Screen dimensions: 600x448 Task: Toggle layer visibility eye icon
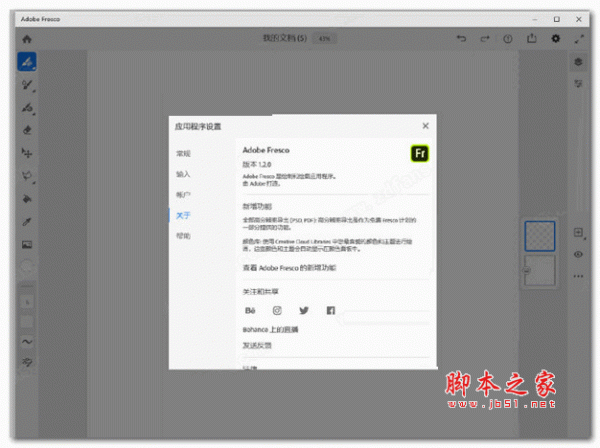(x=578, y=254)
